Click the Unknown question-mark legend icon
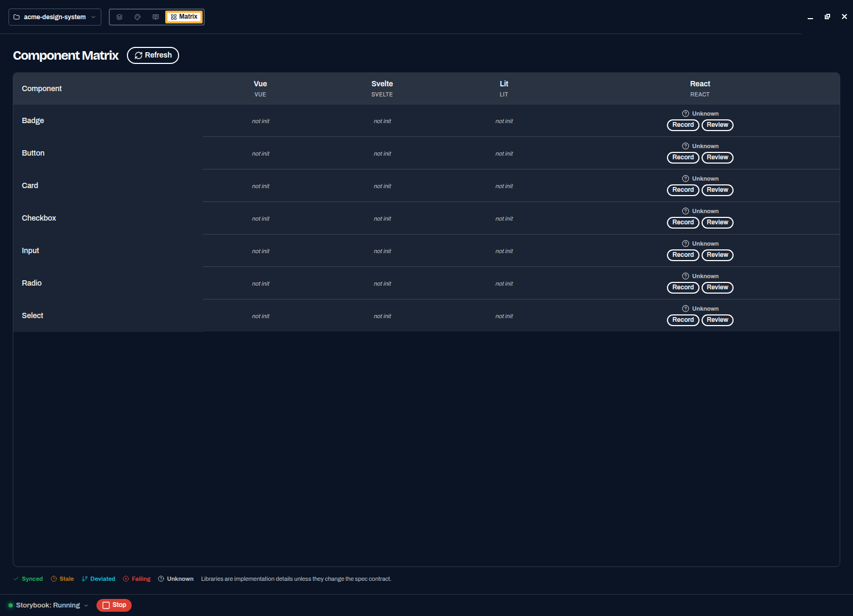The width and height of the screenshot is (853, 616). (x=161, y=579)
